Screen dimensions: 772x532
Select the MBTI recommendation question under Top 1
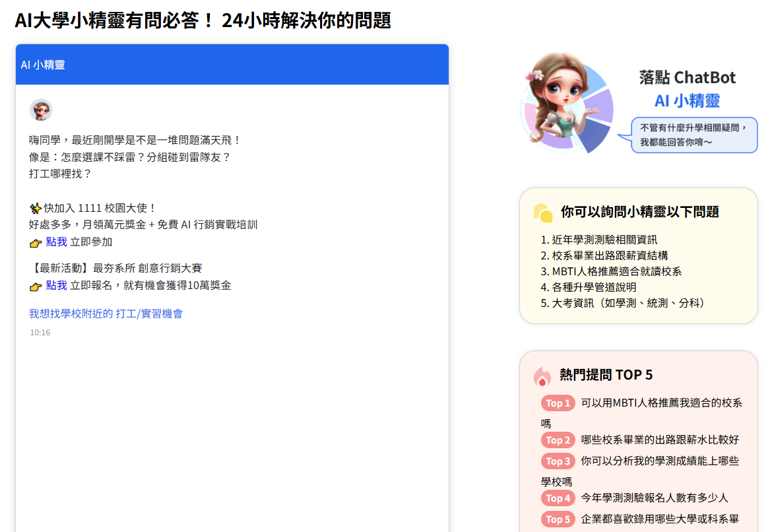pyautogui.click(x=660, y=403)
